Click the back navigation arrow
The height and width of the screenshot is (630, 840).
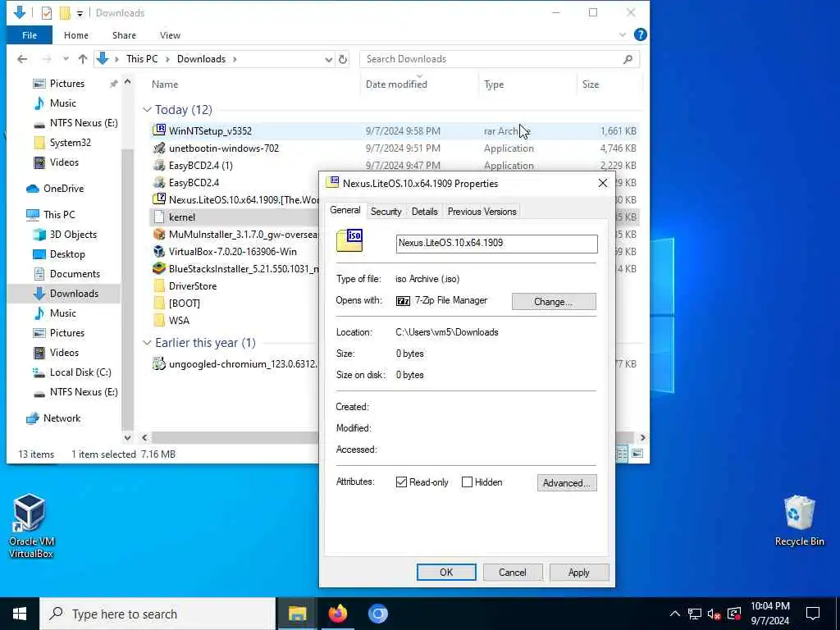22,59
